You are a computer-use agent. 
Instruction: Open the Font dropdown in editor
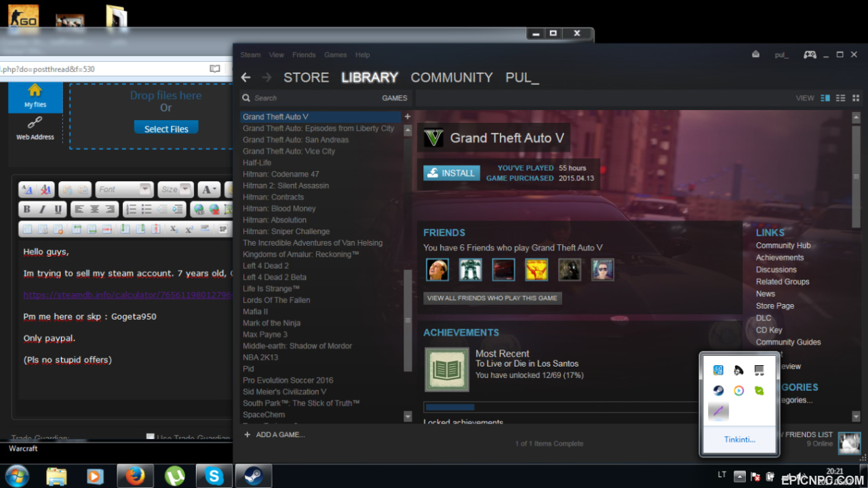pyautogui.click(x=124, y=190)
